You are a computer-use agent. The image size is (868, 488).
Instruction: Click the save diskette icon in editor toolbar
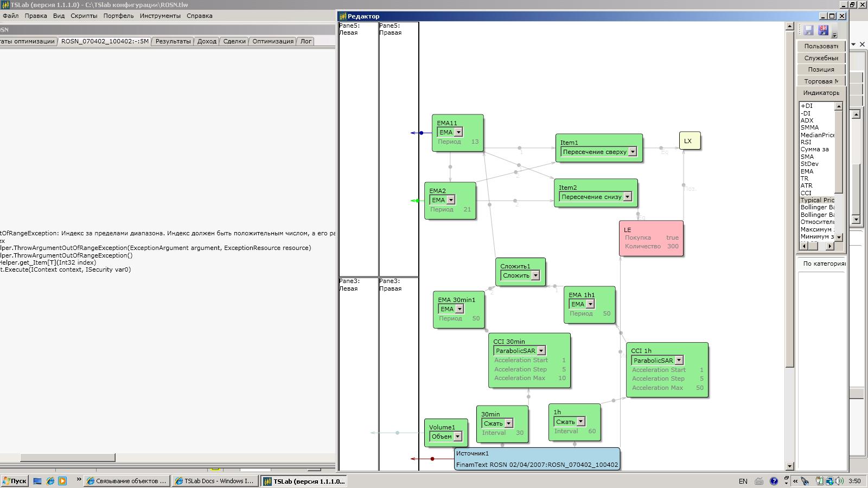click(809, 30)
